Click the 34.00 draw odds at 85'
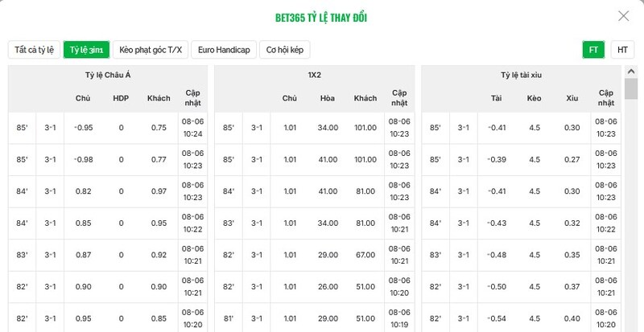The width and height of the screenshot is (644, 332). (x=328, y=128)
